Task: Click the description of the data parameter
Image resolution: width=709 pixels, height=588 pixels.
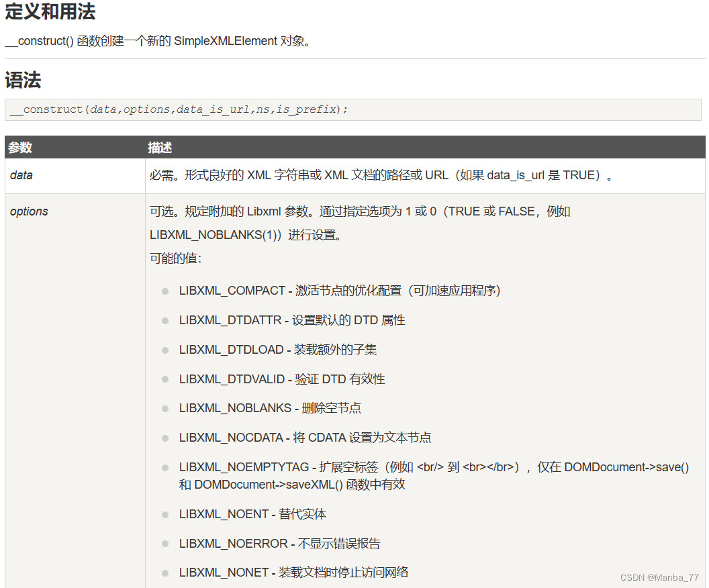Action: tap(381, 175)
